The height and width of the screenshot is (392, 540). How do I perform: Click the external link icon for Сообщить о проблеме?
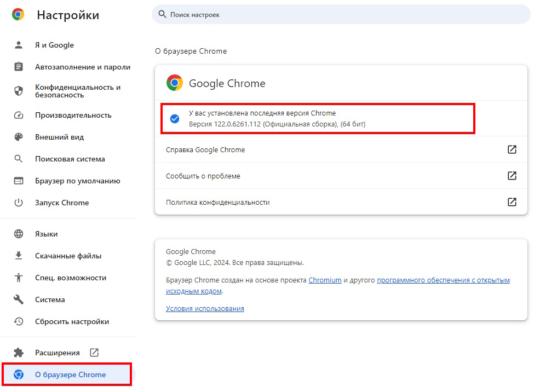[512, 176]
